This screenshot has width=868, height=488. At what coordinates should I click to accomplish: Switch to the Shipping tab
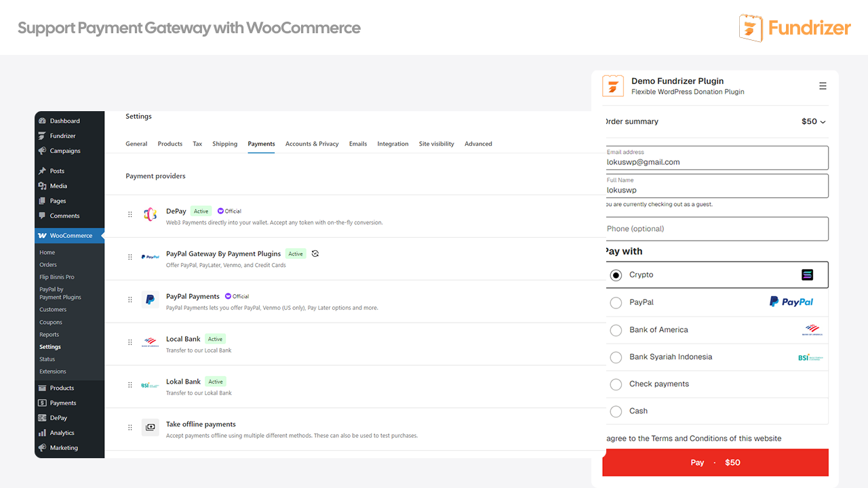click(224, 144)
